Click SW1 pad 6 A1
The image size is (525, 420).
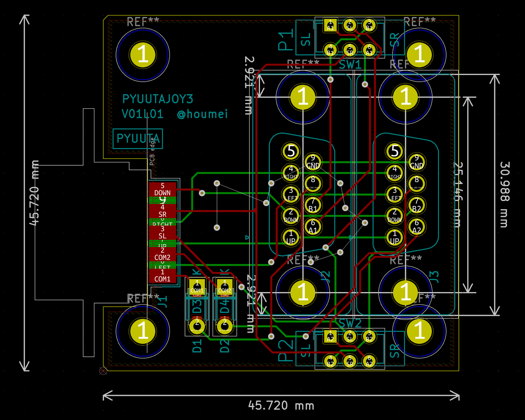point(369,50)
